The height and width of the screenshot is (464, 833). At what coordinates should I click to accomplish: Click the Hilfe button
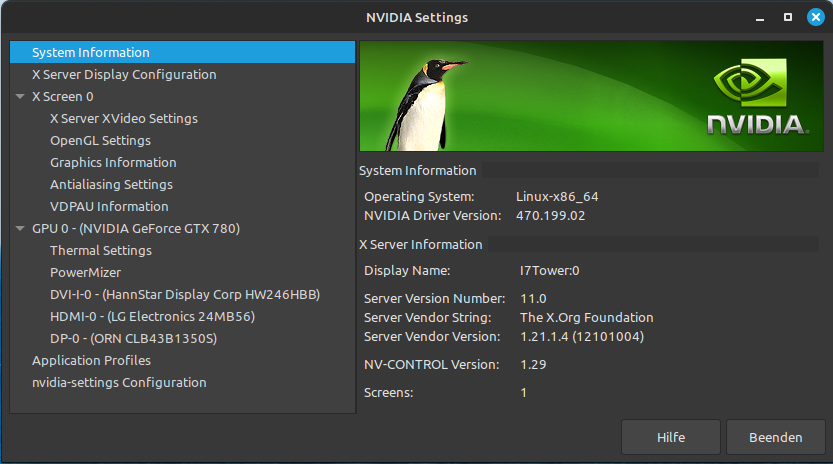click(x=671, y=437)
